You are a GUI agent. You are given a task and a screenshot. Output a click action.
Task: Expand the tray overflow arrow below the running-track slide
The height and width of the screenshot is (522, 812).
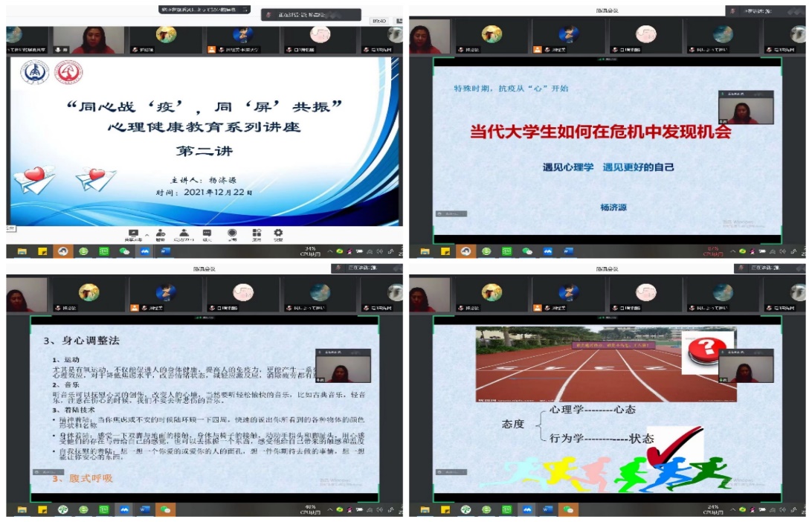pyautogui.click(x=732, y=510)
